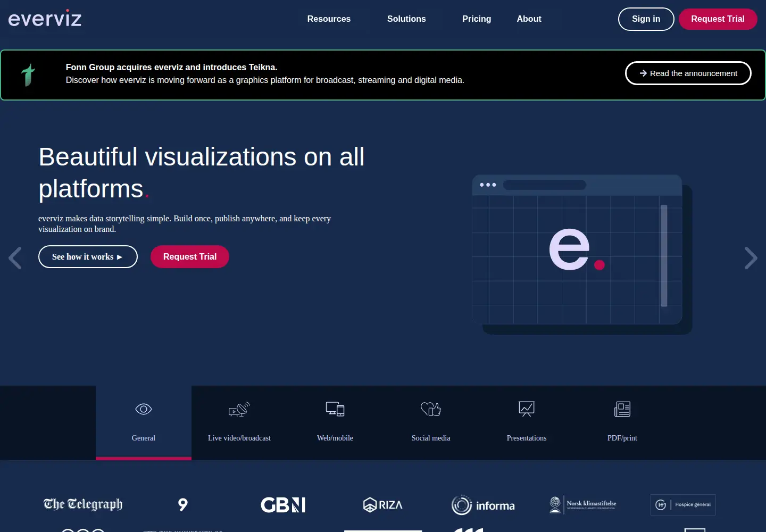Click the everviz browser illustration
The image size is (766, 532).
tap(582, 254)
